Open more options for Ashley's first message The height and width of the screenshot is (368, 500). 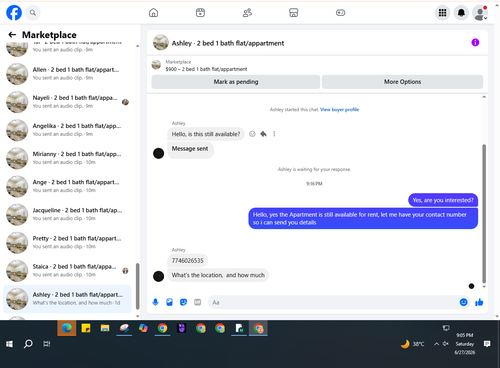coord(274,134)
